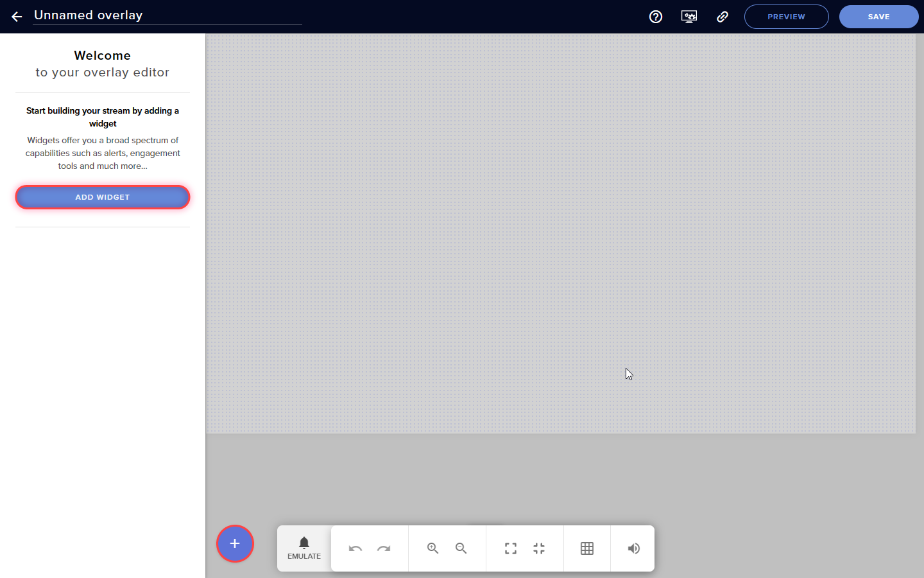Open the Emulate bell menu
The width and height of the screenshot is (924, 578).
pos(304,548)
